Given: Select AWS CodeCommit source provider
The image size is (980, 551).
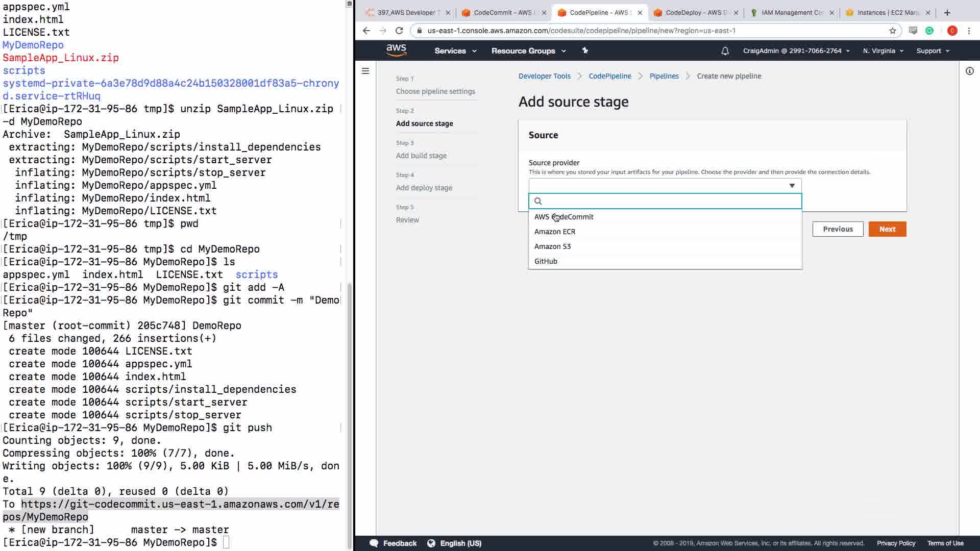Looking at the screenshot, I should click(563, 217).
